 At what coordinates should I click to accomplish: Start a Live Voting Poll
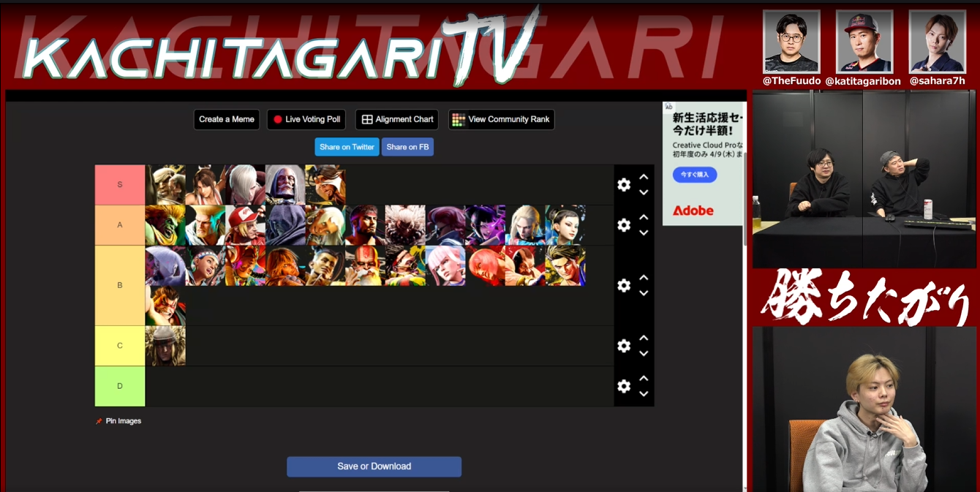pos(306,119)
